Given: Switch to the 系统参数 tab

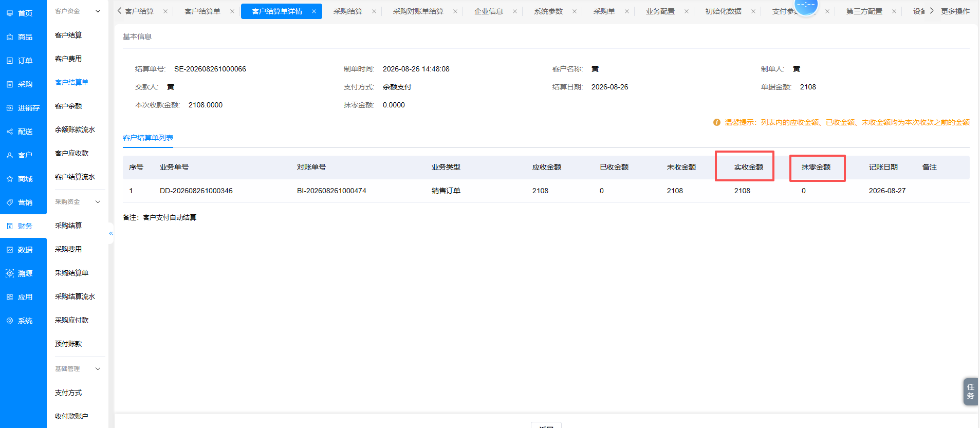Looking at the screenshot, I should click(x=548, y=11).
